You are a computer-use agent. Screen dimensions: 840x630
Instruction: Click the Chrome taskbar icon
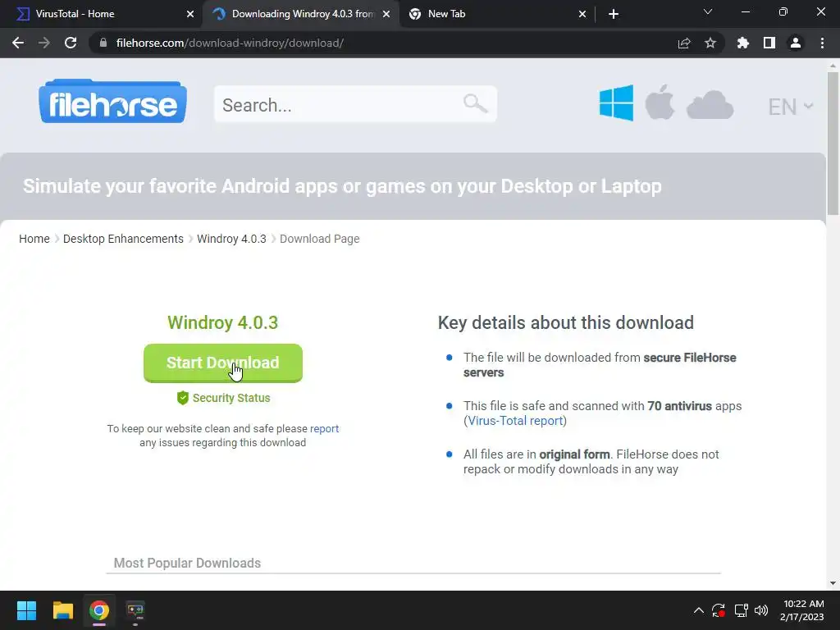click(99, 610)
